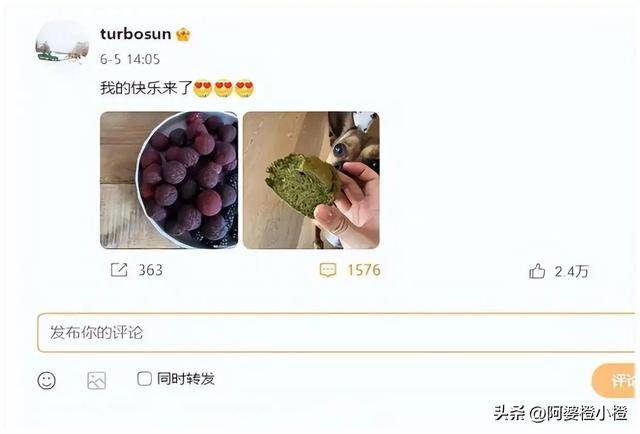
Task: Click the 2.4万 likes count
Action: [x=571, y=272]
